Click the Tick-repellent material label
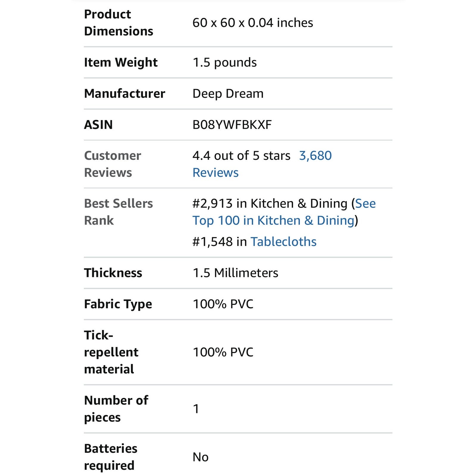The width and height of the screenshot is (476, 476). pyautogui.click(x=111, y=352)
